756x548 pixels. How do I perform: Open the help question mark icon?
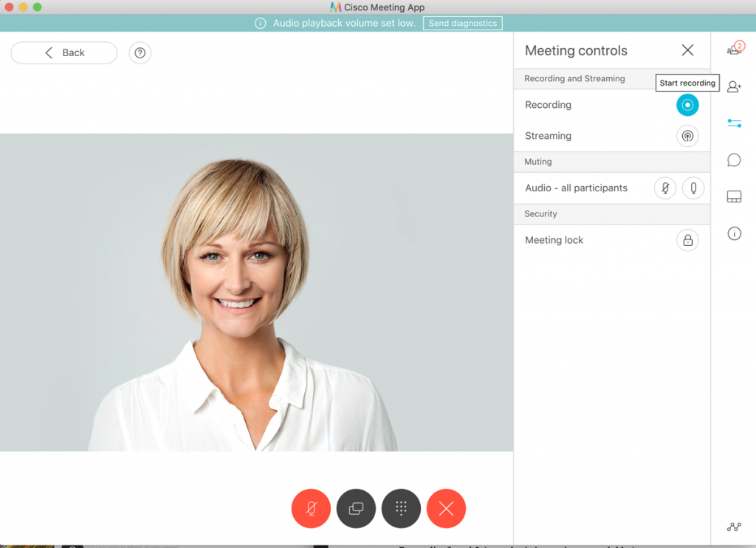[140, 52]
